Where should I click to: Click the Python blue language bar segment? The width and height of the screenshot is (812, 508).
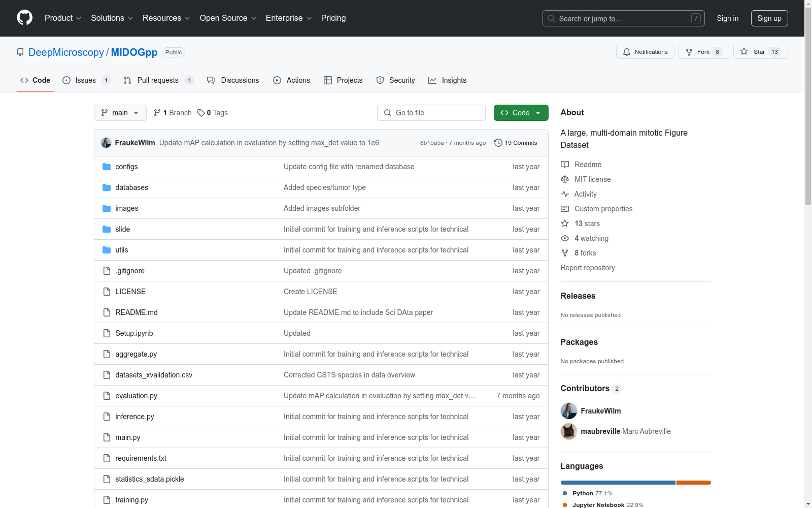pyautogui.click(x=618, y=483)
